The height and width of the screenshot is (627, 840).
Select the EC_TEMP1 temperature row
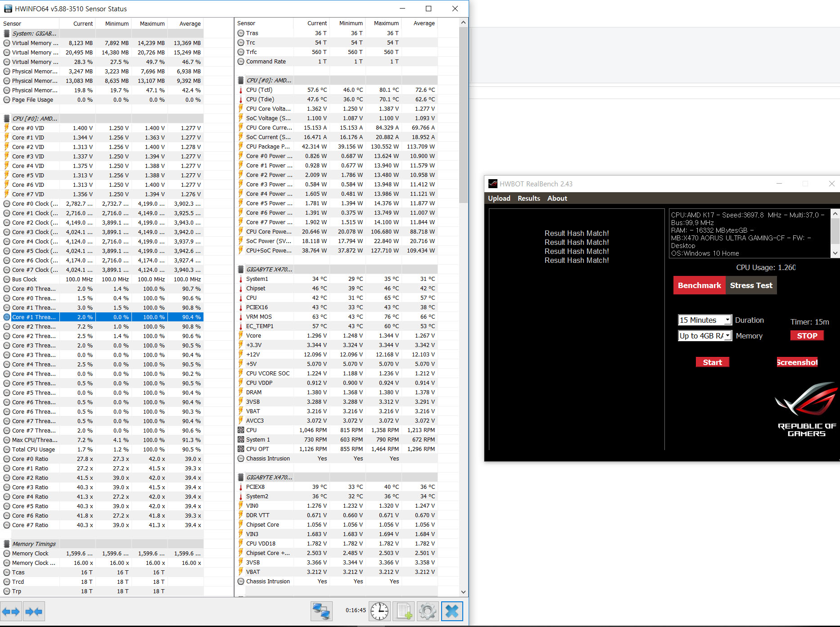[x=336, y=326]
